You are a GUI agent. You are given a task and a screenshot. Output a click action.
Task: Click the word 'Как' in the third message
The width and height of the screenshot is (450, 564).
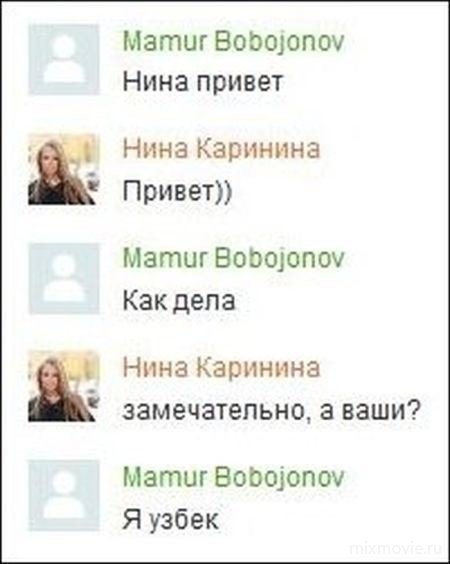(145, 300)
